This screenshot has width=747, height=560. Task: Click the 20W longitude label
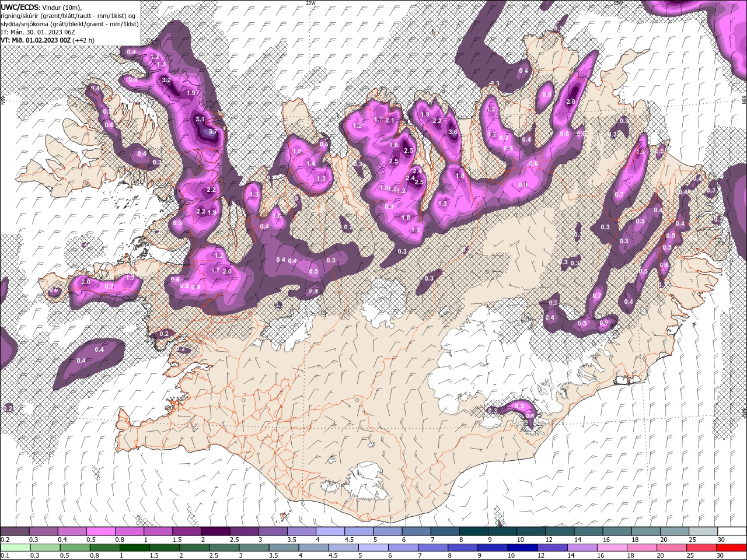tap(310, 3)
